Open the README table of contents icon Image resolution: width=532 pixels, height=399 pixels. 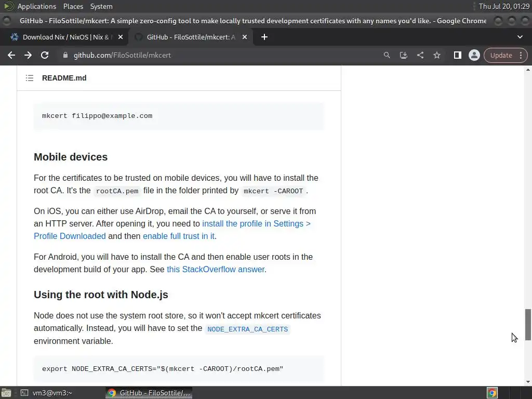tap(30, 78)
